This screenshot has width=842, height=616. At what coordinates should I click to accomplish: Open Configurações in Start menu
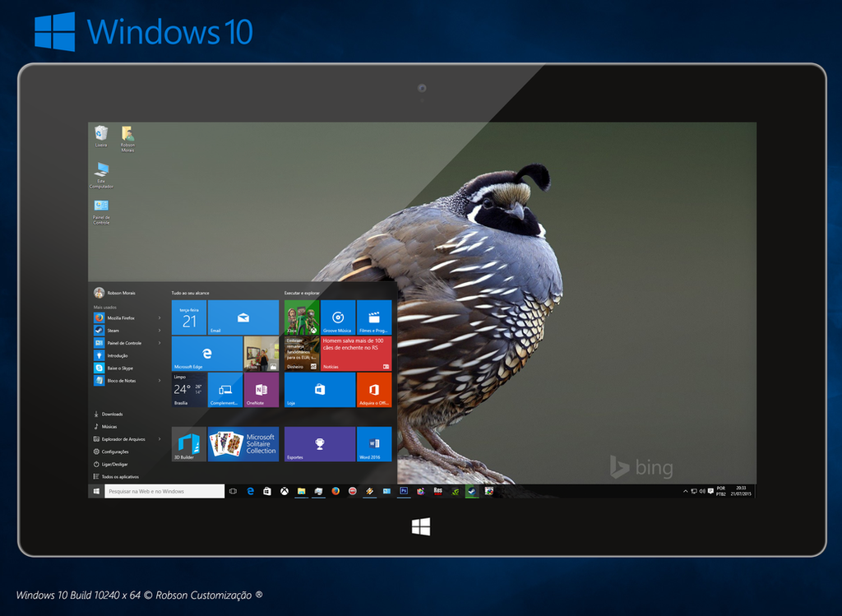pyautogui.click(x=111, y=452)
